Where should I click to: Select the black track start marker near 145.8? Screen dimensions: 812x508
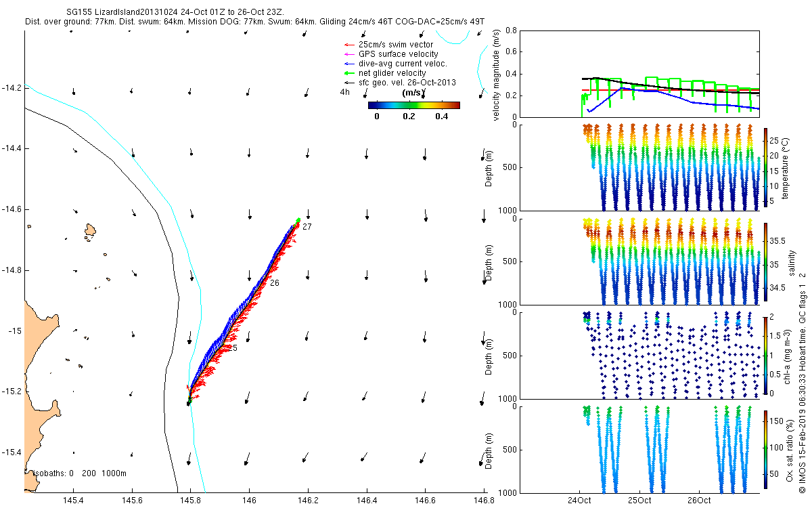(189, 404)
